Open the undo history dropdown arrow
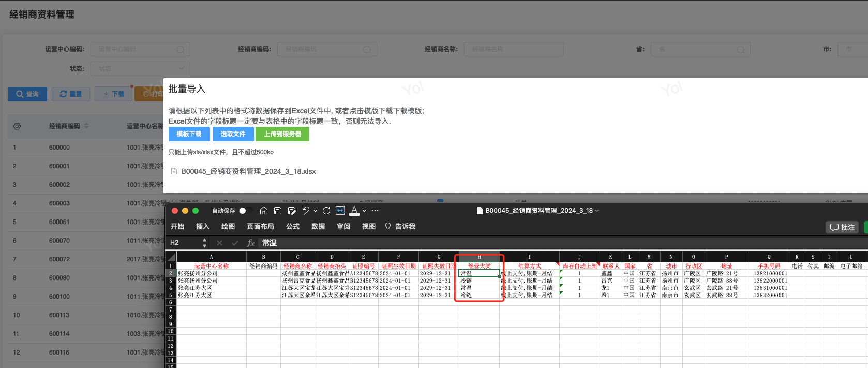Screen dimensions: 868x368 (315, 211)
